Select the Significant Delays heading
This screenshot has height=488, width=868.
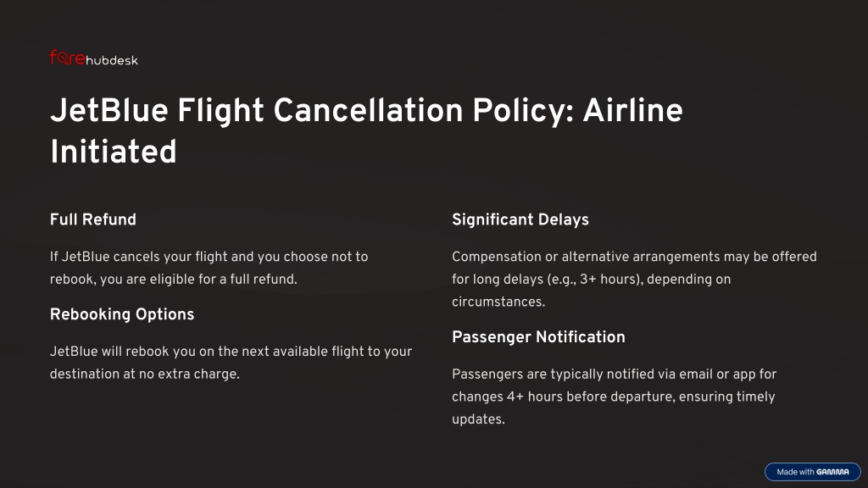[x=520, y=219]
